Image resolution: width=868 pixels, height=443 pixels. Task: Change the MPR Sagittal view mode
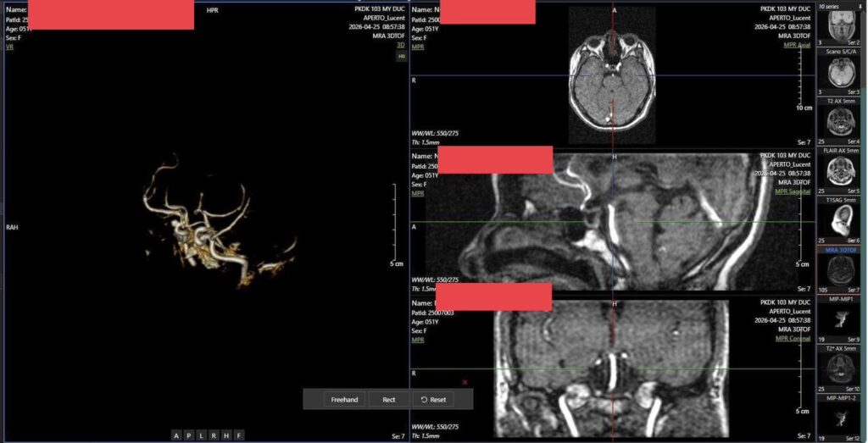click(x=793, y=191)
